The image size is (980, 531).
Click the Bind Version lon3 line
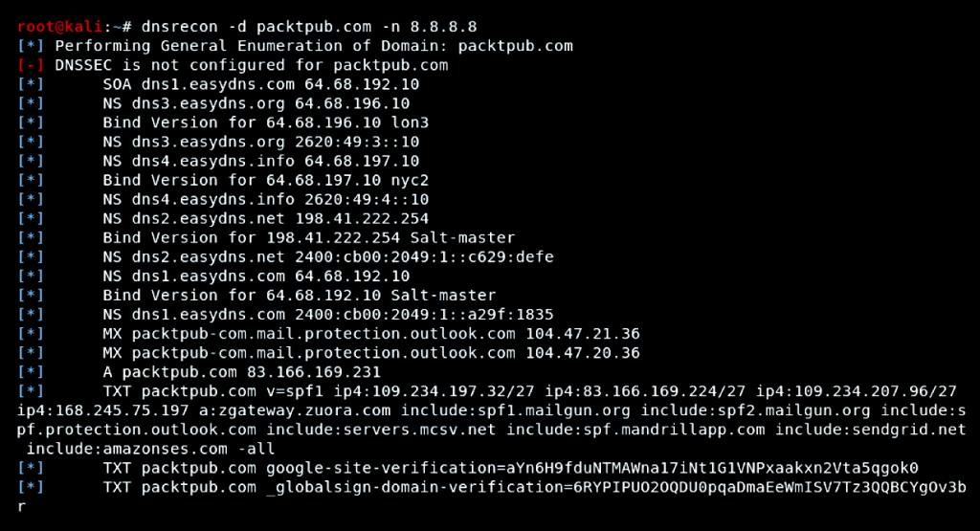[x=266, y=122]
